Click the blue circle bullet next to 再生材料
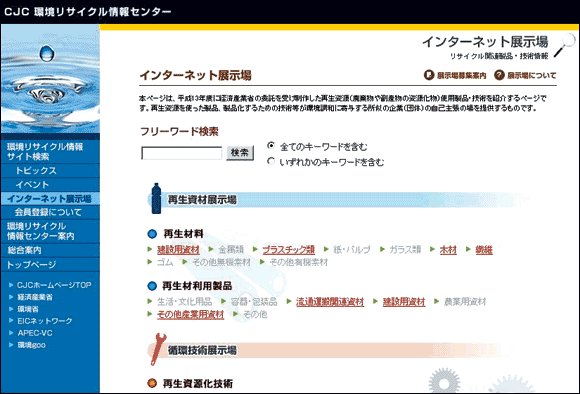 [x=152, y=234]
